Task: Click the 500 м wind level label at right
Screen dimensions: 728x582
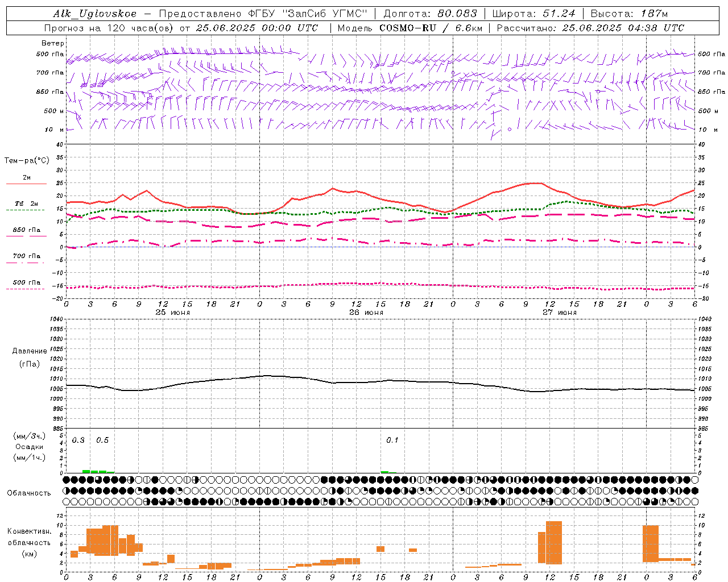Action: tap(708, 111)
